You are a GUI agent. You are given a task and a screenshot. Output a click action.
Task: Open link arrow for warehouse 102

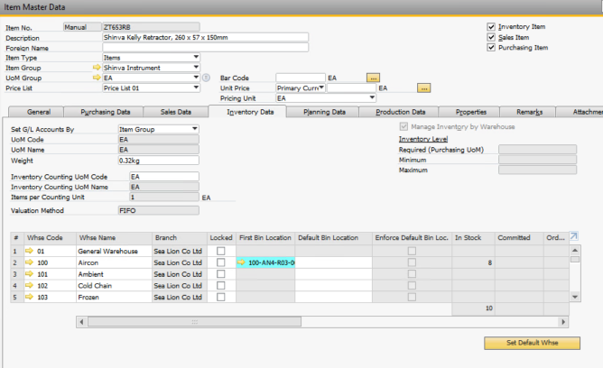point(29,286)
